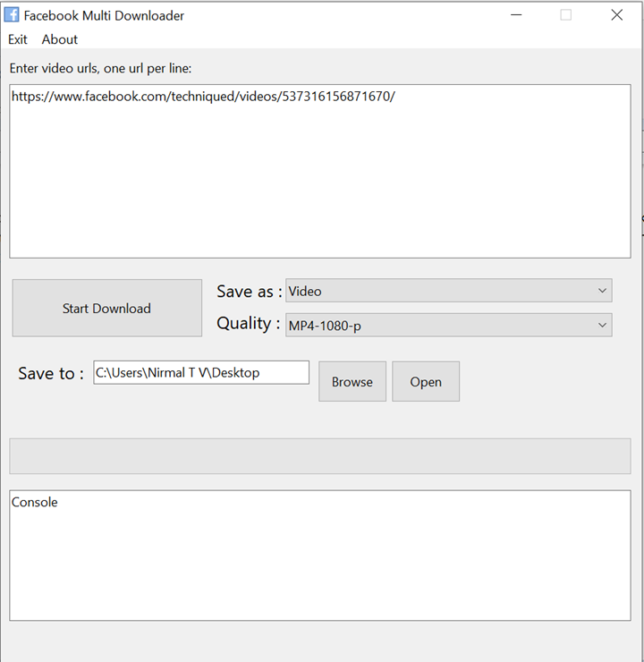Open the Save as dropdown showing Video
644x662 pixels.
pyautogui.click(x=449, y=291)
